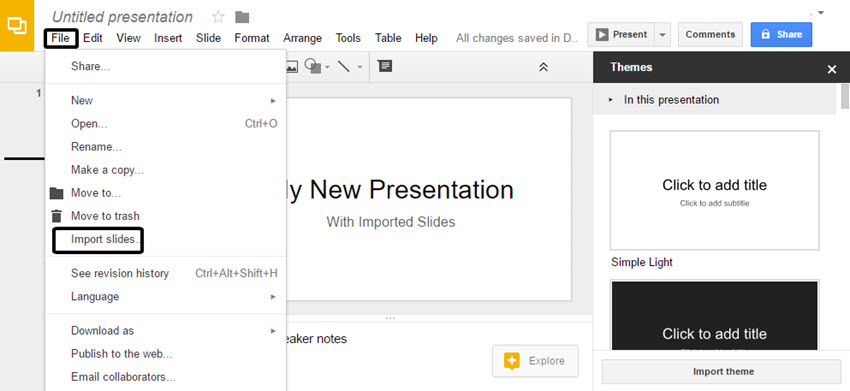The image size is (850, 391).
Task: Expand the Language submenu
Action: (273, 297)
